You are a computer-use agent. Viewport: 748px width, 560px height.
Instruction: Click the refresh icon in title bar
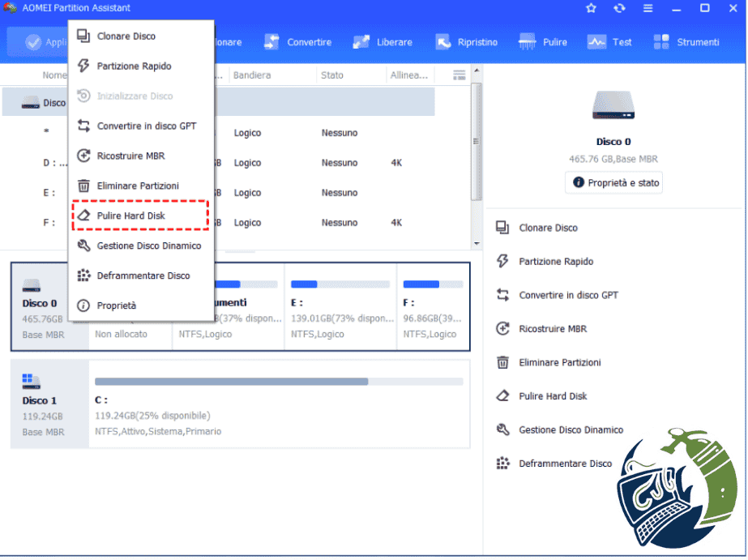click(619, 8)
